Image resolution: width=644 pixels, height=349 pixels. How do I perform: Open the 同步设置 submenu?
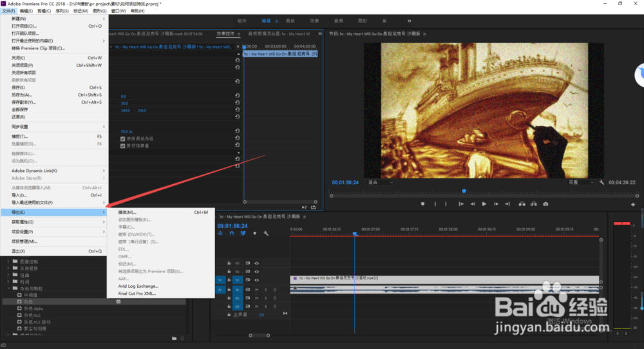(54, 126)
